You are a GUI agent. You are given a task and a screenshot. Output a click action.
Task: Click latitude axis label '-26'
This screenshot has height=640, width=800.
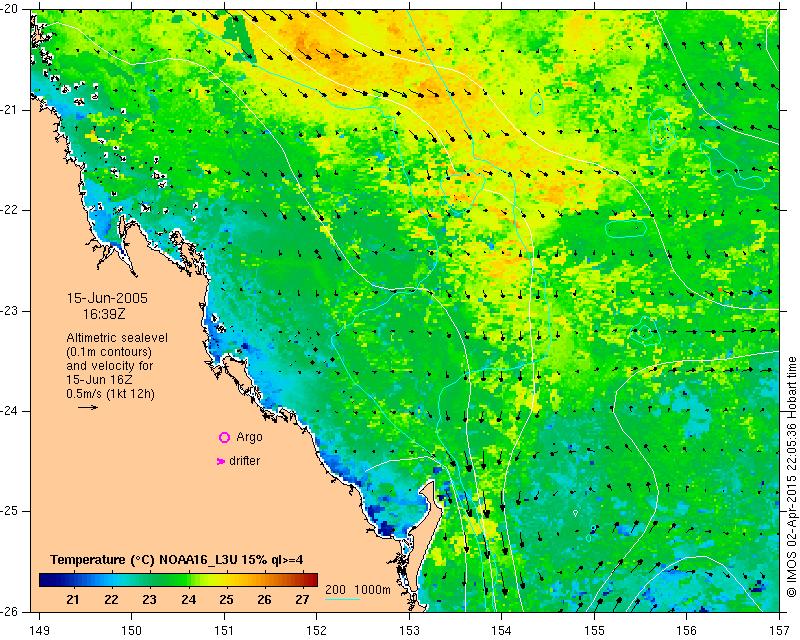pos(10,611)
